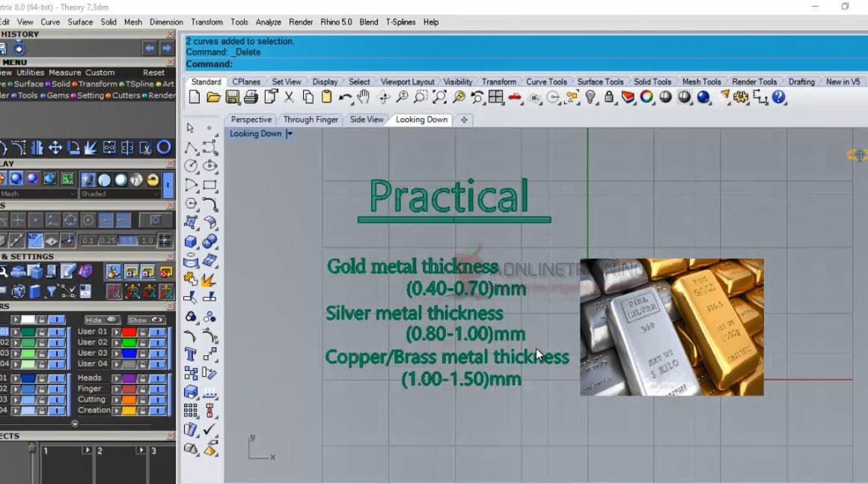Click the Reset button in Menu panel
The width and height of the screenshot is (868, 484).
coord(154,73)
